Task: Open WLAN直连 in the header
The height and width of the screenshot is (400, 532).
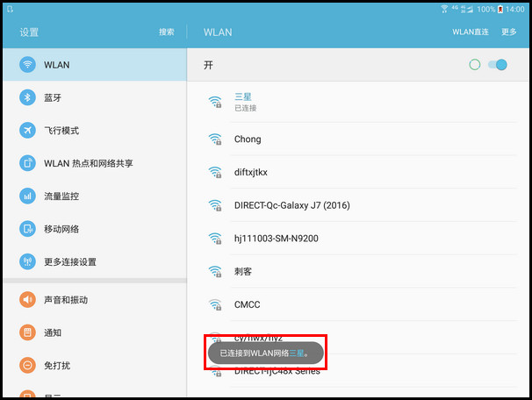Action: [471, 32]
